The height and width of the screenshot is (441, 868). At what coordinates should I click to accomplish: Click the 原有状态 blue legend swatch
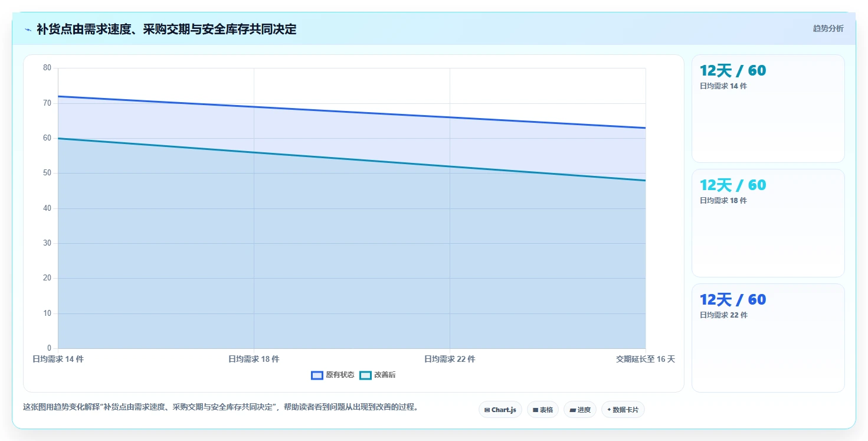(x=317, y=375)
